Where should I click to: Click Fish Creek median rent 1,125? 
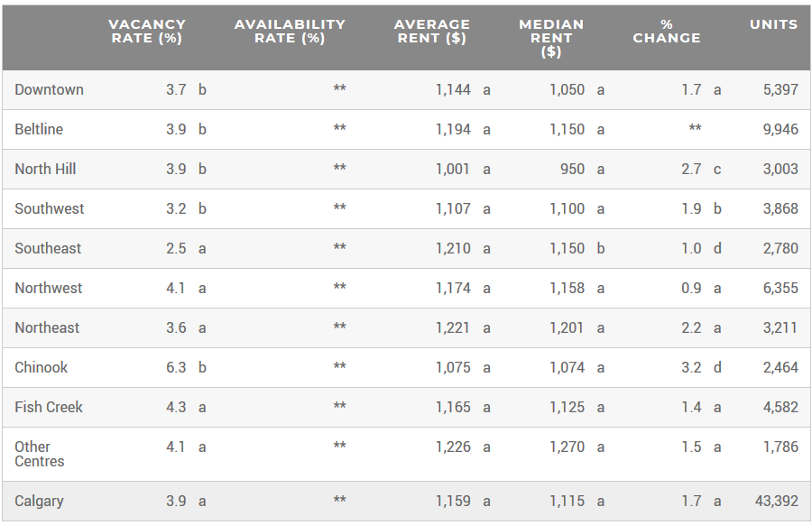click(x=567, y=407)
